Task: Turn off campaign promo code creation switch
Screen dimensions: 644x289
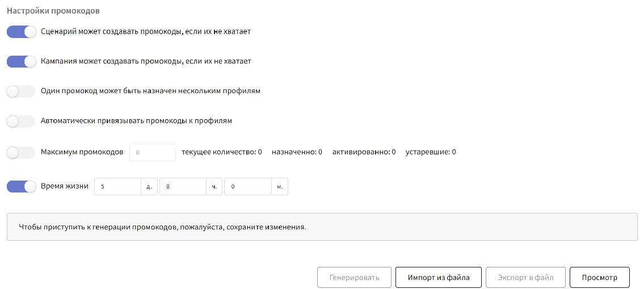Action: tap(21, 61)
